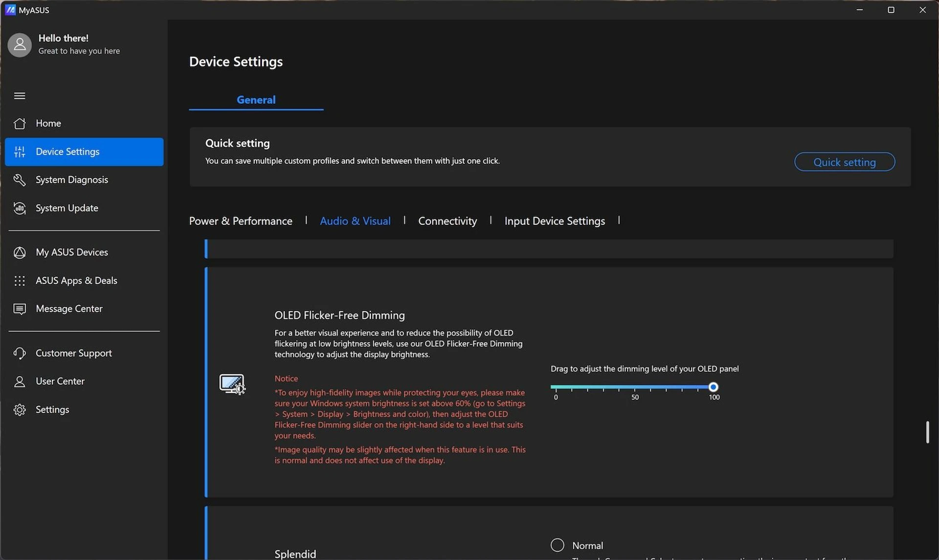939x560 pixels.
Task: Click the System Diagnosis wrench icon
Action: pos(20,180)
